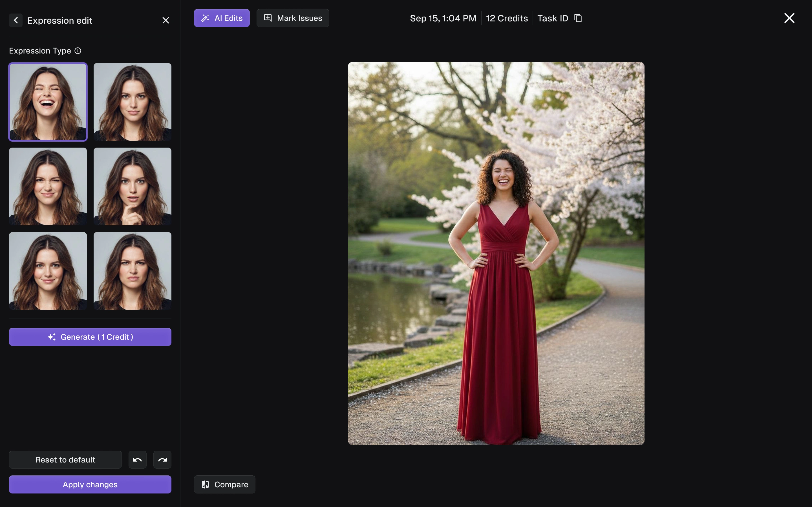
Task: Select the laughing expression thumbnail
Action: (x=48, y=102)
